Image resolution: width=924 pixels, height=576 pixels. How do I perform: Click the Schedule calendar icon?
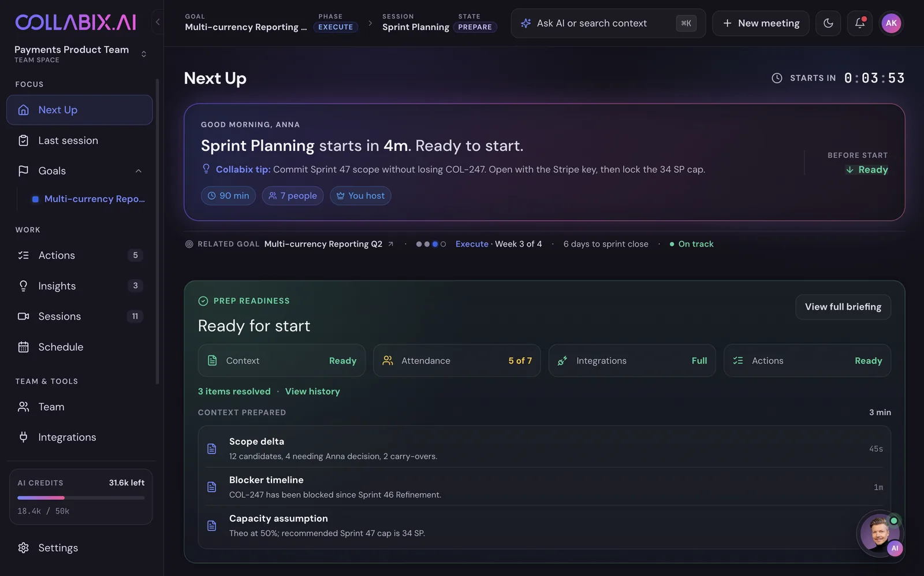pos(23,347)
